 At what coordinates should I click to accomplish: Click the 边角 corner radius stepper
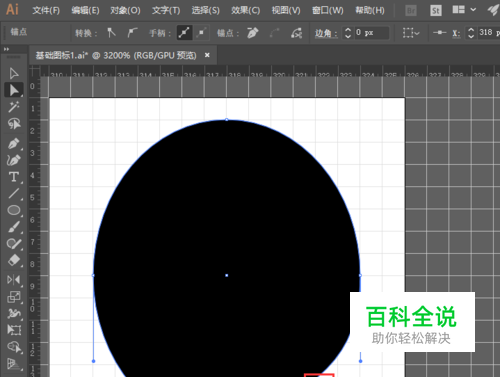tap(348, 33)
